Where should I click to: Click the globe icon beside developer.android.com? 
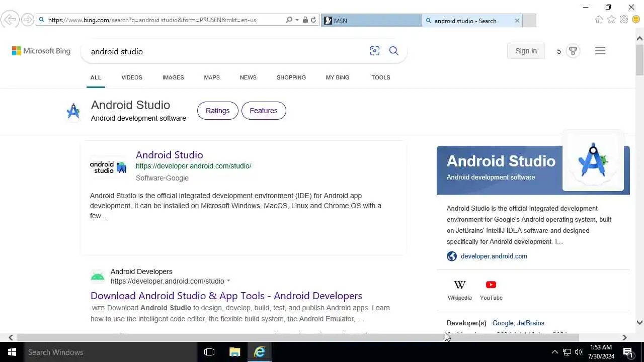click(x=452, y=256)
